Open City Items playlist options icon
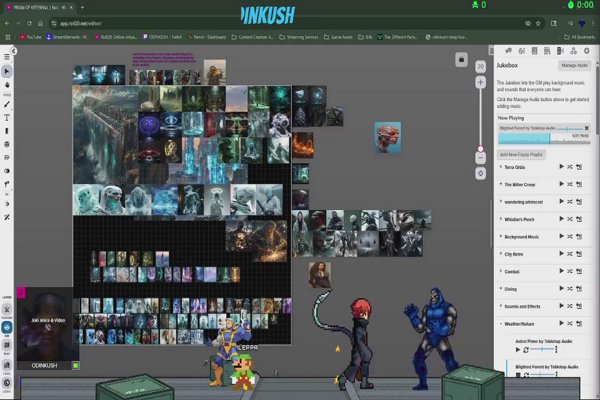This screenshot has height=400, width=600. point(579,254)
